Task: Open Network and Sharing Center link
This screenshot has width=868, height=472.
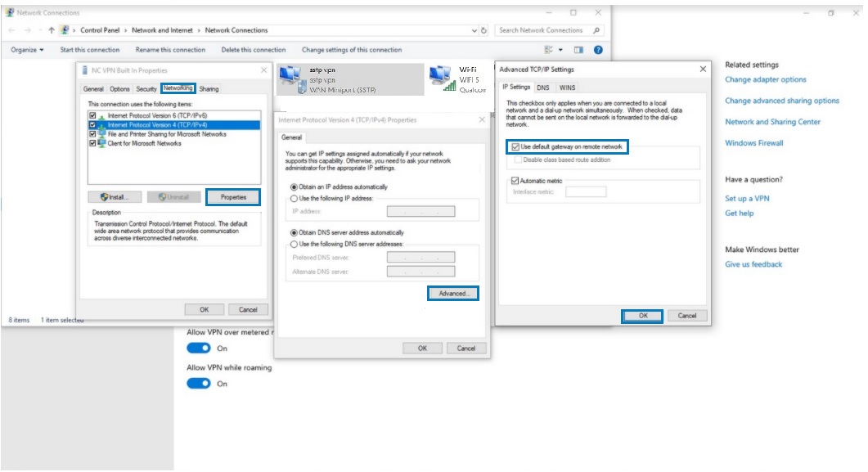Action: point(773,122)
